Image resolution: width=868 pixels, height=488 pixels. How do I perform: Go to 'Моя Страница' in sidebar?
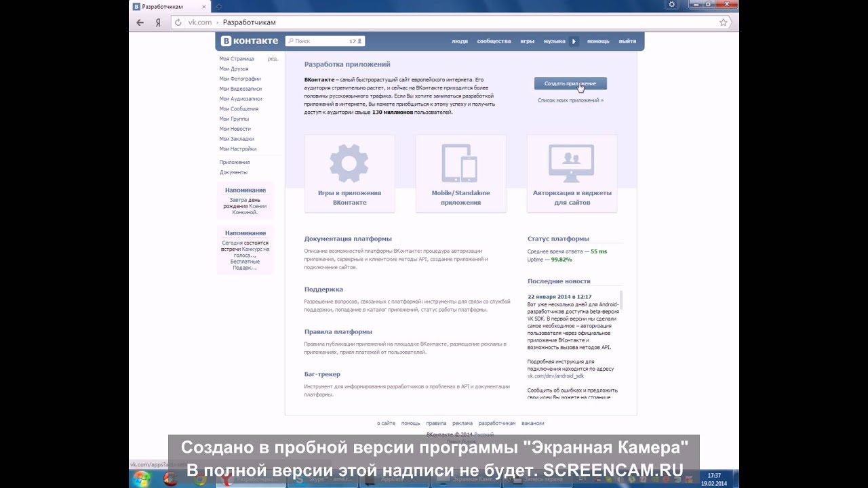point(237,59)
